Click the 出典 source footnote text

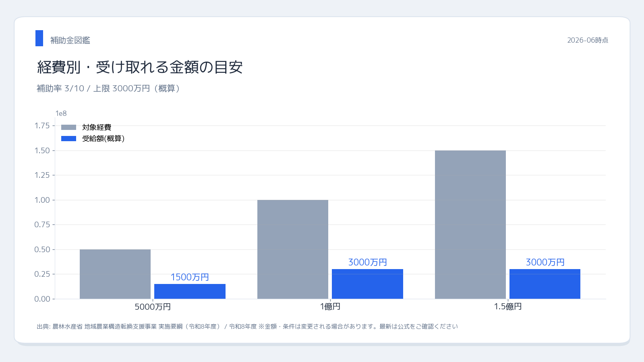pyautogui.click(x=247, y=327)
